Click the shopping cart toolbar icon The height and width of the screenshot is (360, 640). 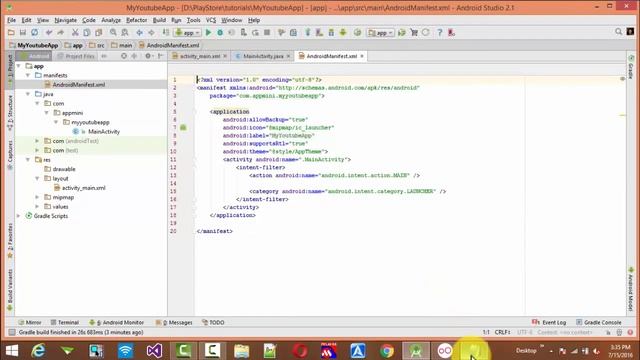click(414, 32)
